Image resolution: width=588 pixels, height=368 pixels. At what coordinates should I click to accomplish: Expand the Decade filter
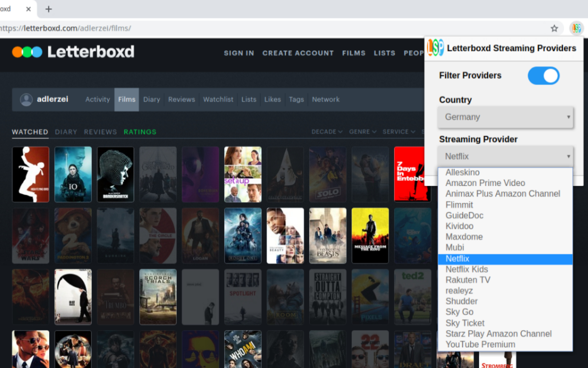(x=327, y=132)
